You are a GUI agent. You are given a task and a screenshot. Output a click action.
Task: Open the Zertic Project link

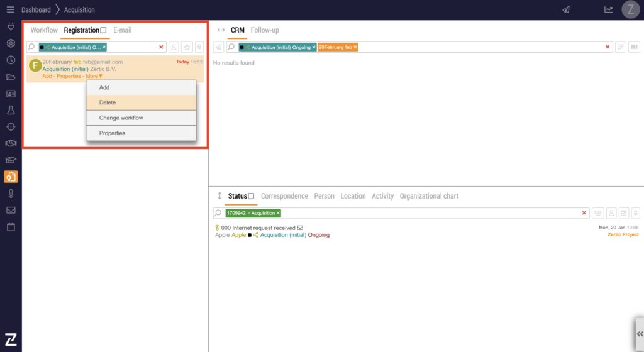click(623, 234)
